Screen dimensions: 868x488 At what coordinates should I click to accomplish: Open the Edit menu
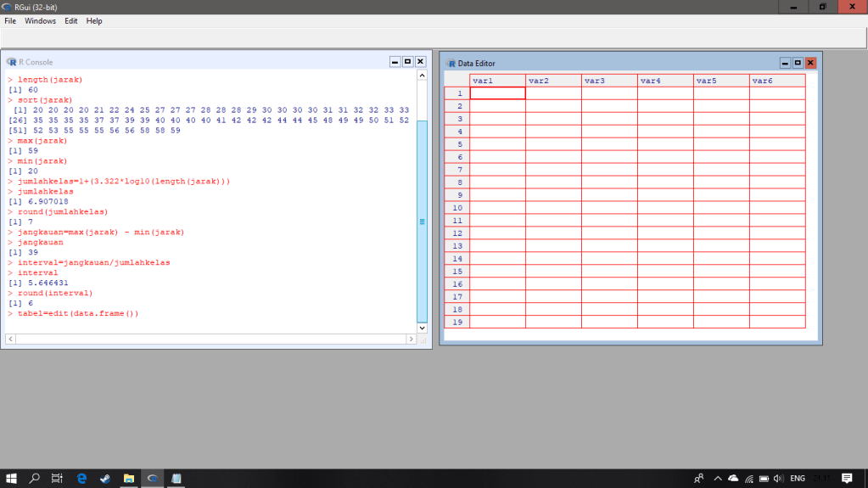[x=71, y=21]
